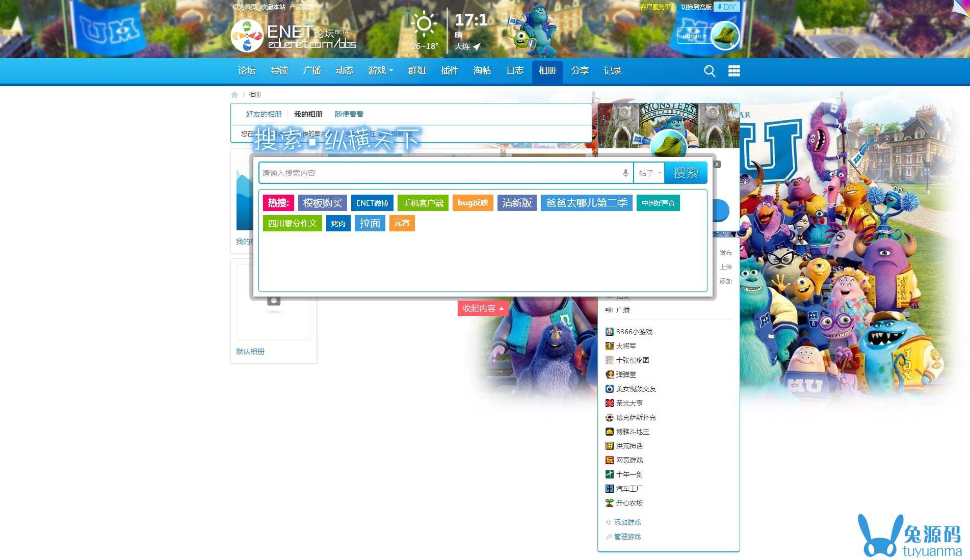The width and height of the screenshot is (970, 560).
Task: Click the 烤肉 hot search tag
Action: [x=338, y=223]
